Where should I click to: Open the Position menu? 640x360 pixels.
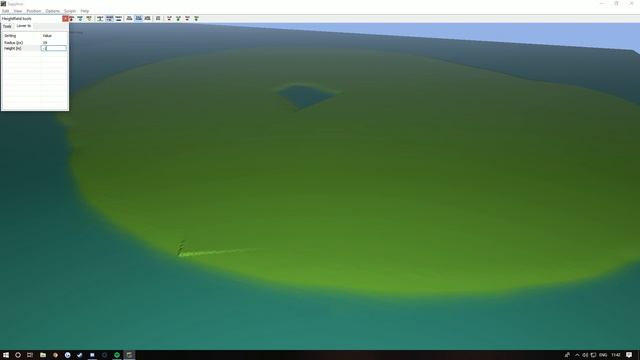(x=34, y=11)
